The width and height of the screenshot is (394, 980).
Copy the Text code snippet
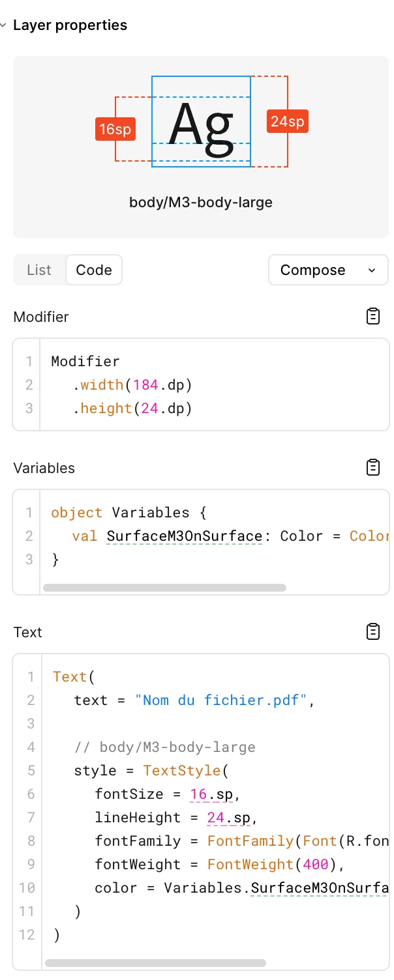(372, 632)
